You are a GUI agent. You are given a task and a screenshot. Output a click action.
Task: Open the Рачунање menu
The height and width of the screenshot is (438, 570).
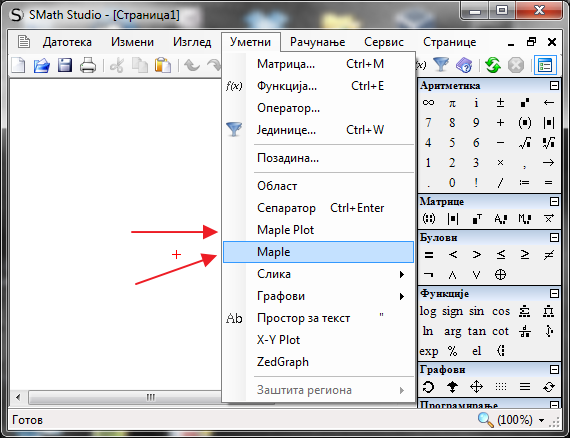point(317,42)
